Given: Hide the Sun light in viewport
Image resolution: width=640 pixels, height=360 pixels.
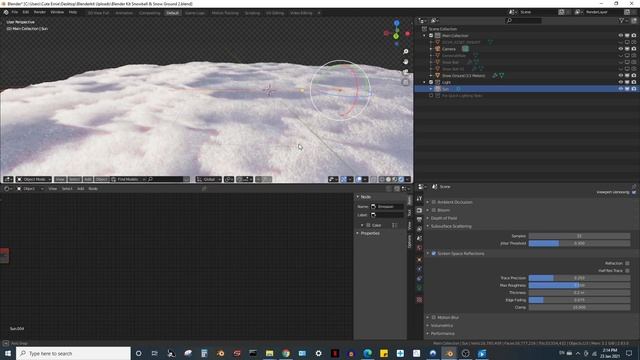Looking at the screenshot, I should [x=620, y=89].
